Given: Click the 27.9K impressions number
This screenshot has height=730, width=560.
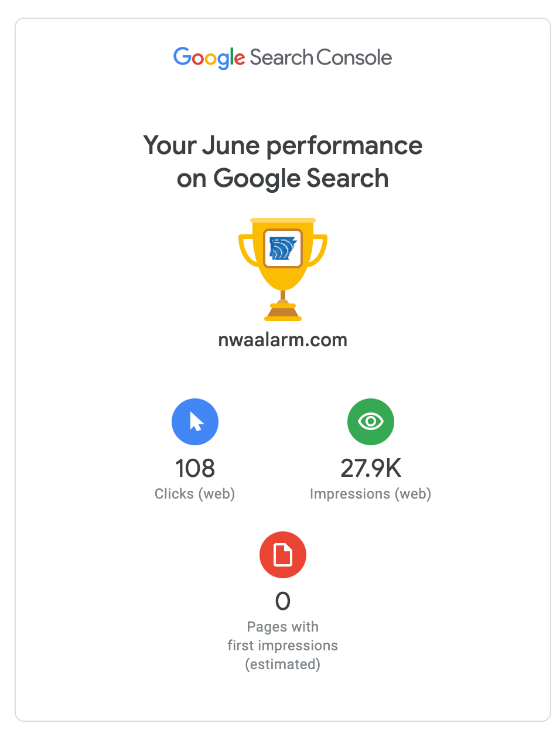Looking at the screenshot, I should (x=371, y=468).
